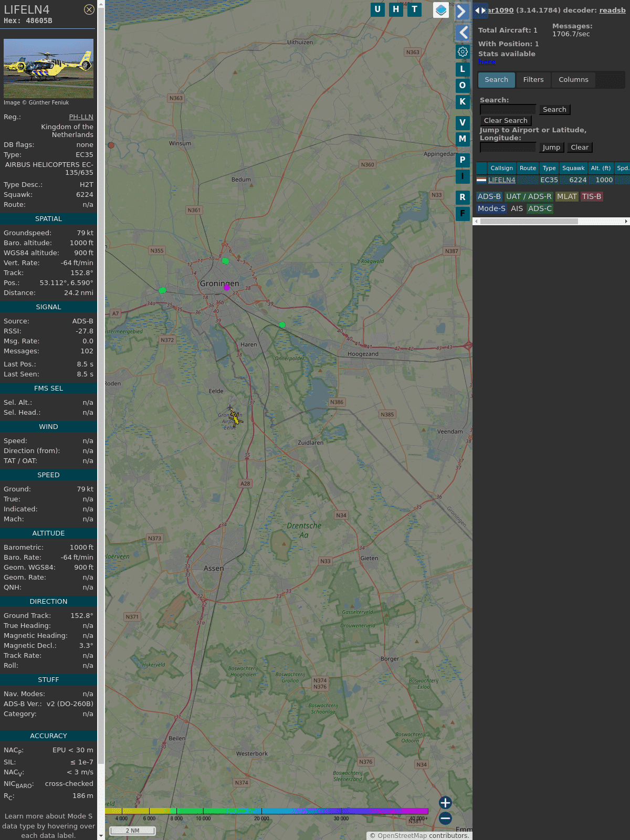Click the Netherlands flag in LIFELN4 row
This screenshot has width=630, height=840.
(481, 180)
